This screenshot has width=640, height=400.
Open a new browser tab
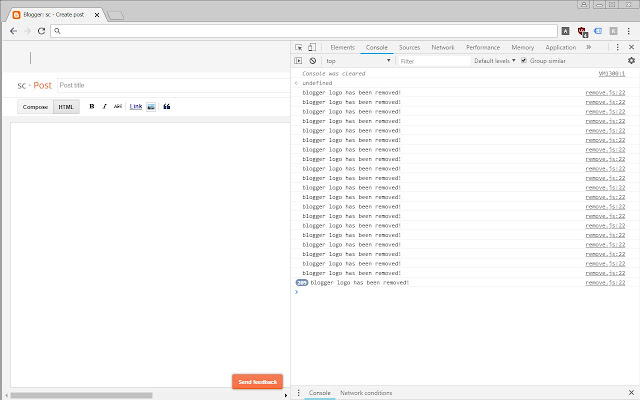tap(116, 16)
